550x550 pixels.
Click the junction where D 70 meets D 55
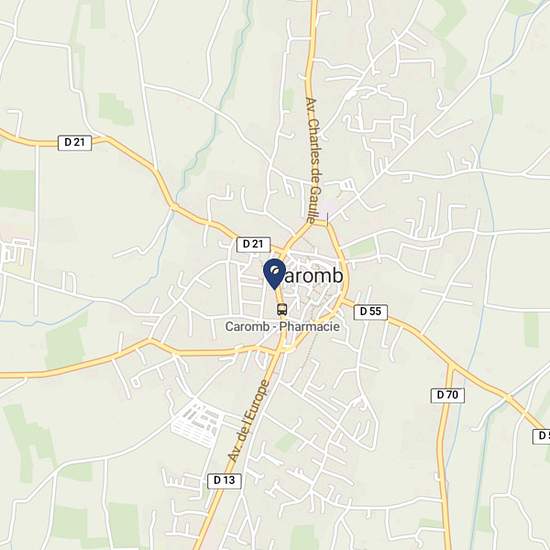pos(452,366)
